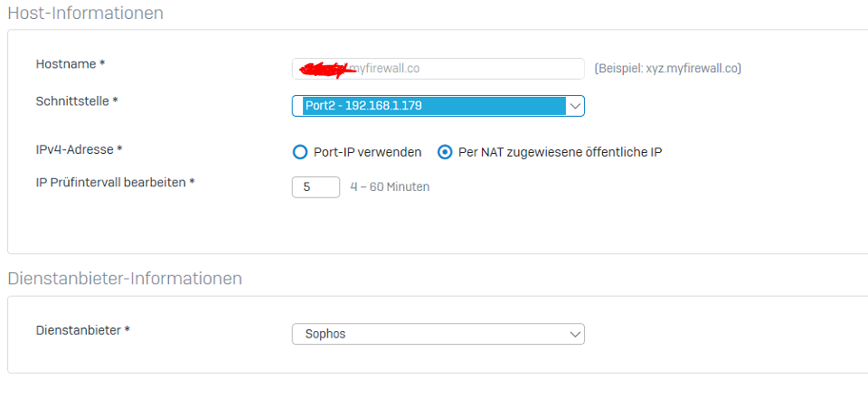The image size is (868, 409).
Task: Click the Port-IP verwenden option text
Action: pyautogui.click(x=367, y=152)
